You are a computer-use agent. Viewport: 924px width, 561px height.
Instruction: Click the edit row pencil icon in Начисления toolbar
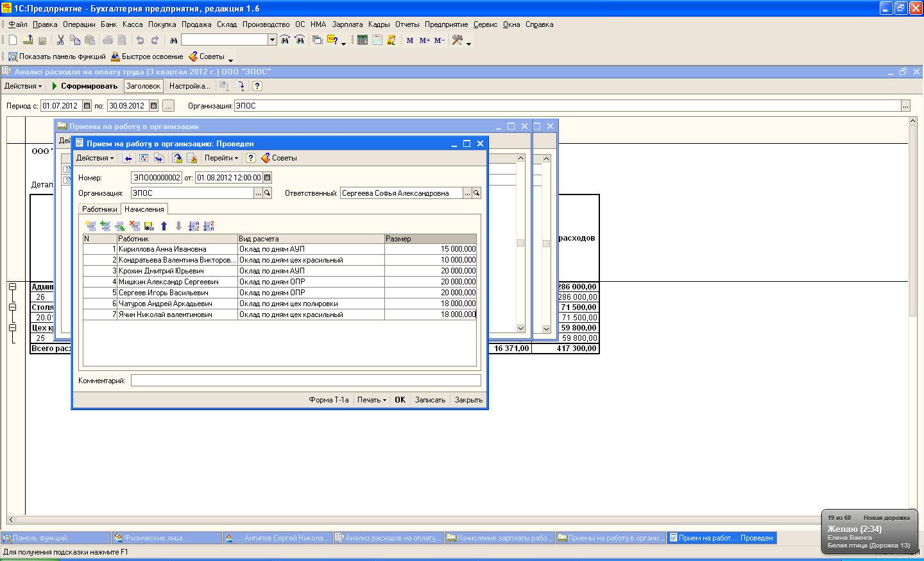(x=120, y=226)
